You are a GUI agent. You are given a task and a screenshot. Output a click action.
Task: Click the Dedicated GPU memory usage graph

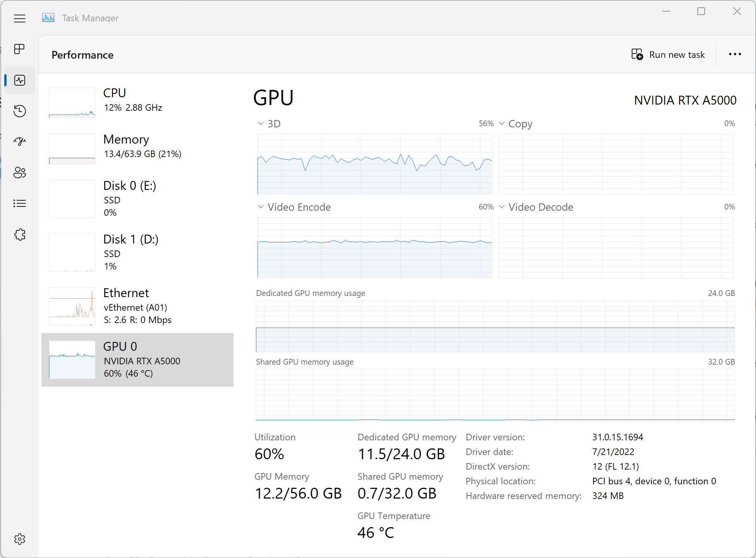(495, 326)
